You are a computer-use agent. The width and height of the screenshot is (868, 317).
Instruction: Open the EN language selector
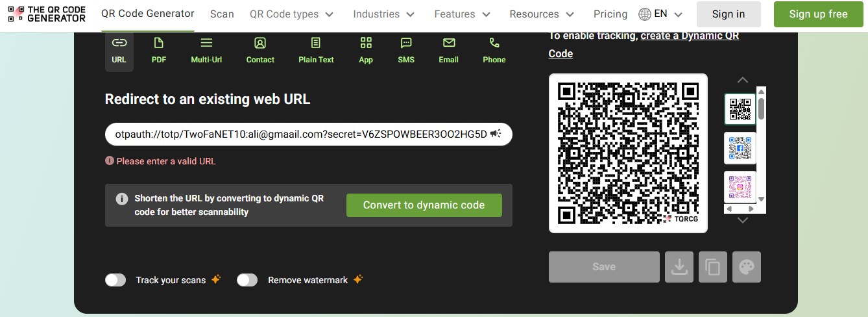(660, 14)
